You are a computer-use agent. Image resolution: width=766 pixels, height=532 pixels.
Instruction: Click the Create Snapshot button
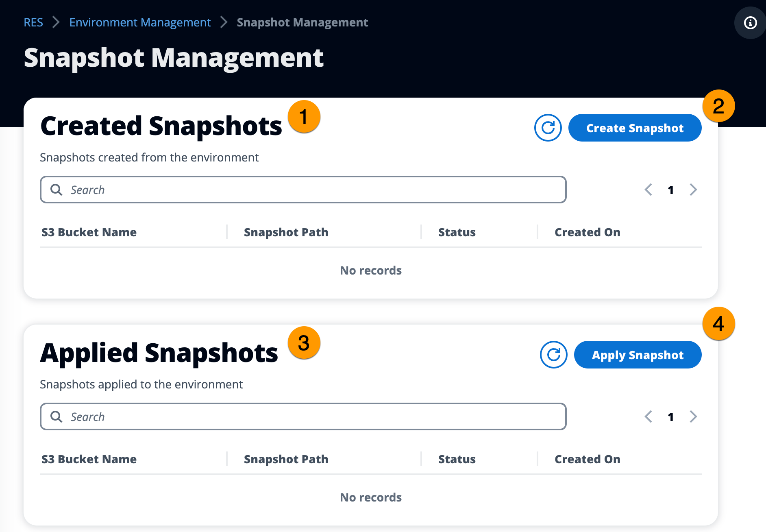[x=634, y=128]
